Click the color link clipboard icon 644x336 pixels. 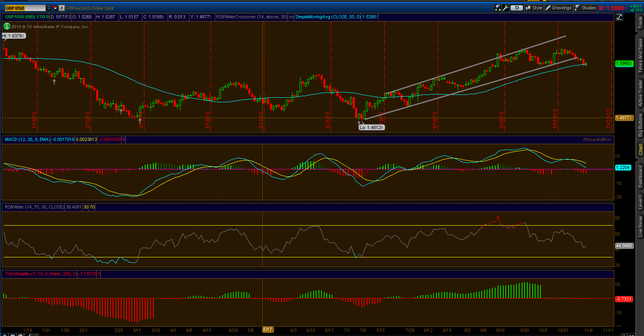(55, 8)
